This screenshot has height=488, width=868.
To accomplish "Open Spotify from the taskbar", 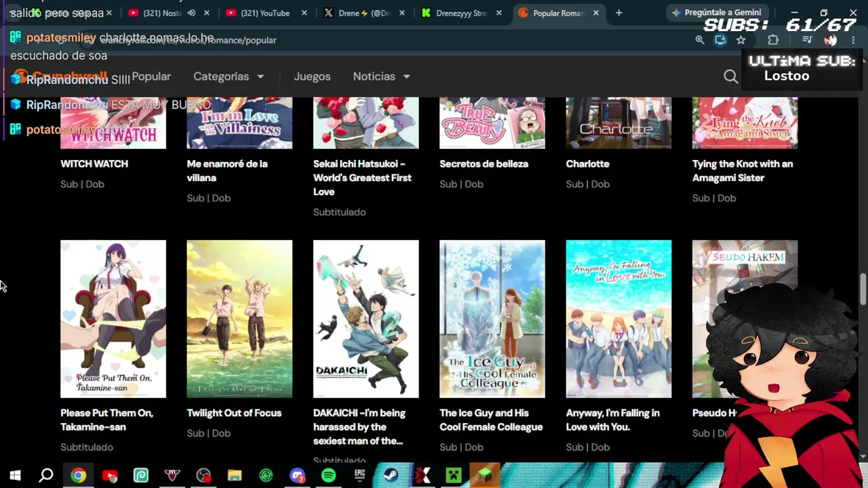I will click(x=328, y=476).
